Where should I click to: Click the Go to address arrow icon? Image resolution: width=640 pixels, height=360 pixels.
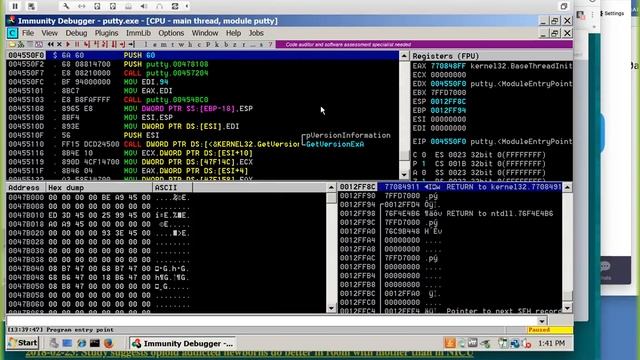pyautogui.click(x=131, y=44)
